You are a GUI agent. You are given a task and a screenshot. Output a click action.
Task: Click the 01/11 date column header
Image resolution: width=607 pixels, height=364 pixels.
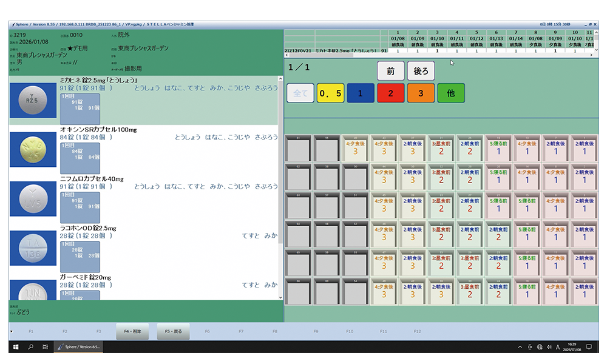click(x=457, y=39)
